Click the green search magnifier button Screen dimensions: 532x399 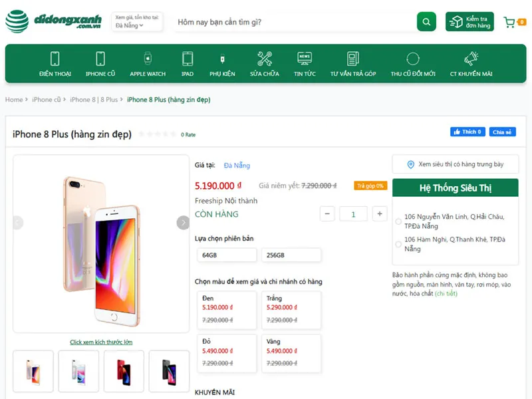click(x=426, y=22)
